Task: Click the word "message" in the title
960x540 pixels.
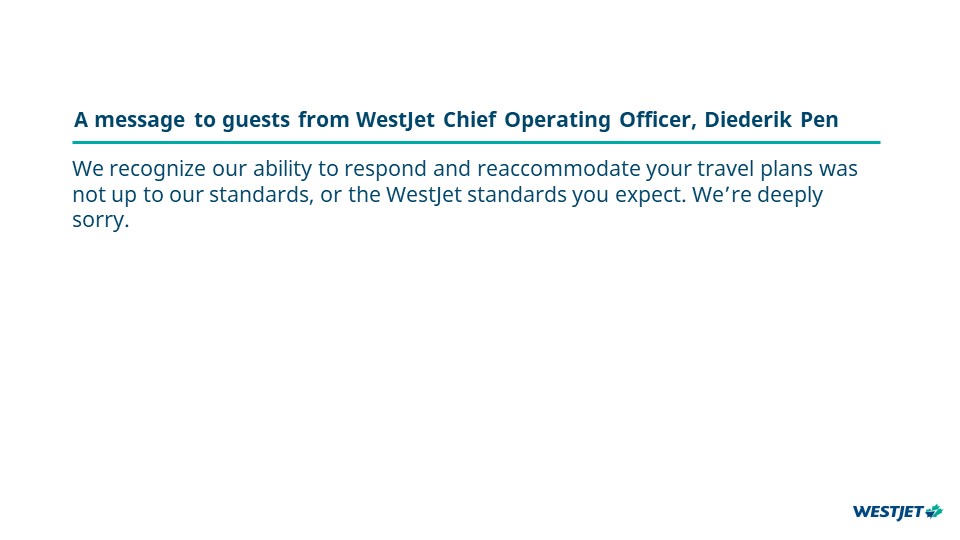Action: pos(140,120)
